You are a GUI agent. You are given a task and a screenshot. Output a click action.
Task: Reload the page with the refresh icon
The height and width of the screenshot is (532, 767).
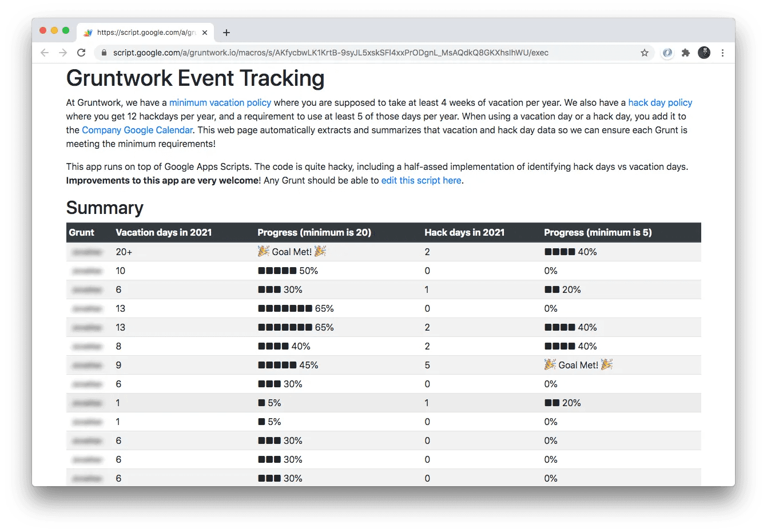pyautogui.click(x=81, y=53)
